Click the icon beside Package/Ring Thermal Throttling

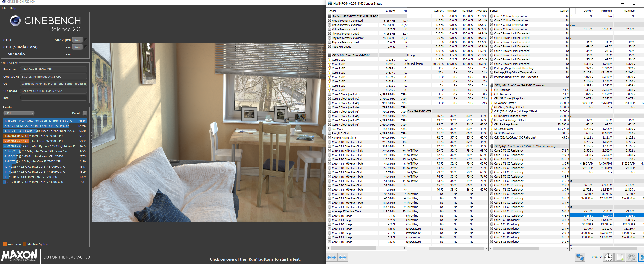pyautogui.click(x=492, y=68)
